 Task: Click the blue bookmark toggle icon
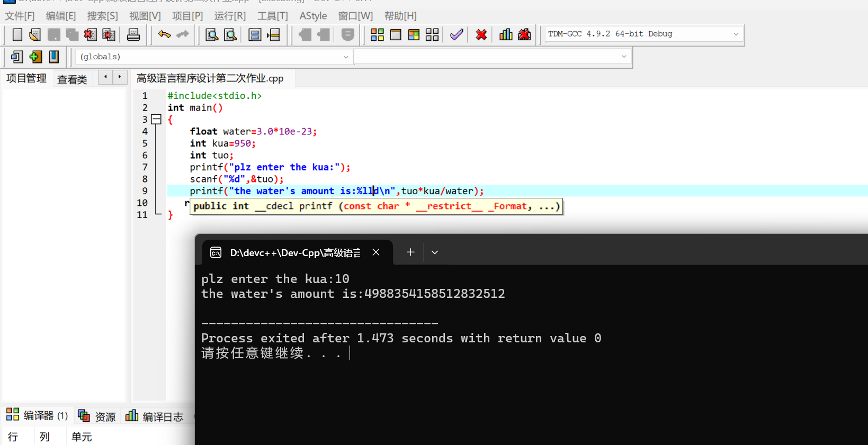[54, 57]
